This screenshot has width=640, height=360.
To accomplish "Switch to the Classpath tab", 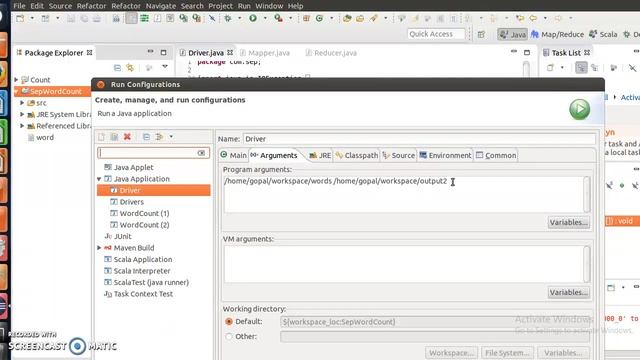I will [357, 156].
